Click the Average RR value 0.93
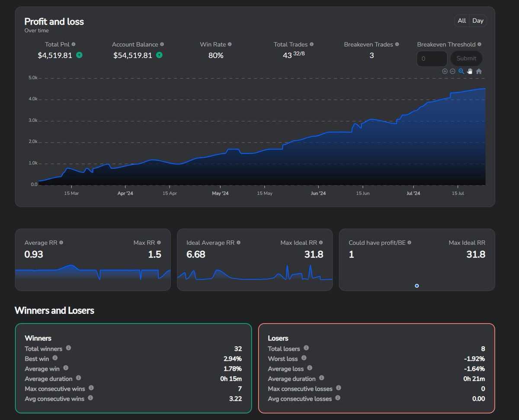The height and width of the screenshot is (420, 519). [x=34, y=255]
